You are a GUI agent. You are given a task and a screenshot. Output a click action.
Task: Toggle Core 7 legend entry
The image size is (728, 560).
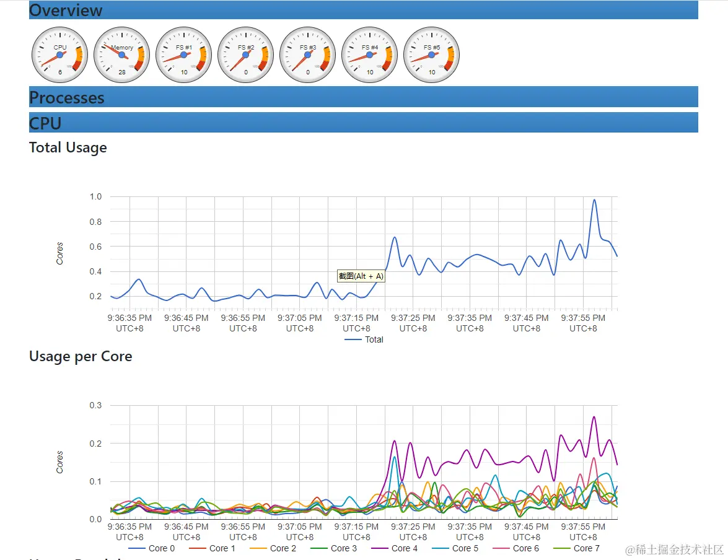[x=576, y=548]
